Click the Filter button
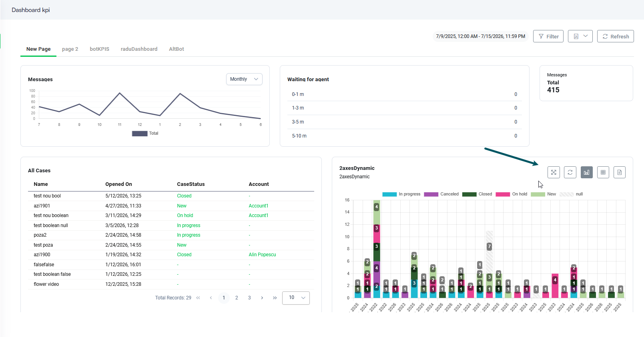 (x=548, y=36)
